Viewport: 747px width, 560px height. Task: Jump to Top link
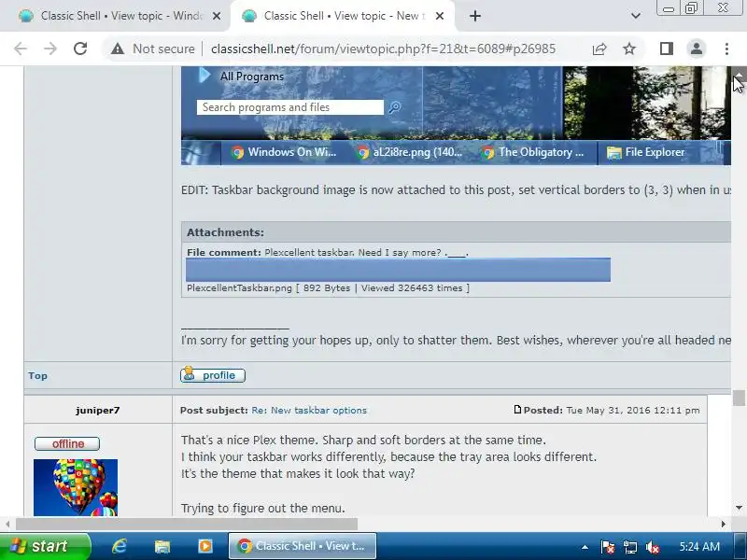(37, 376)
